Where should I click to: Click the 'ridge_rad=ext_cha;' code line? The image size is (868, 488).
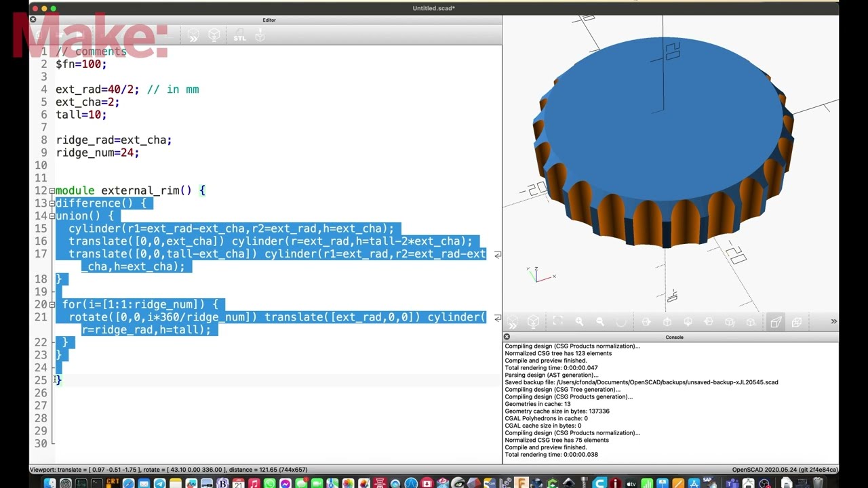tap(113, 140)
